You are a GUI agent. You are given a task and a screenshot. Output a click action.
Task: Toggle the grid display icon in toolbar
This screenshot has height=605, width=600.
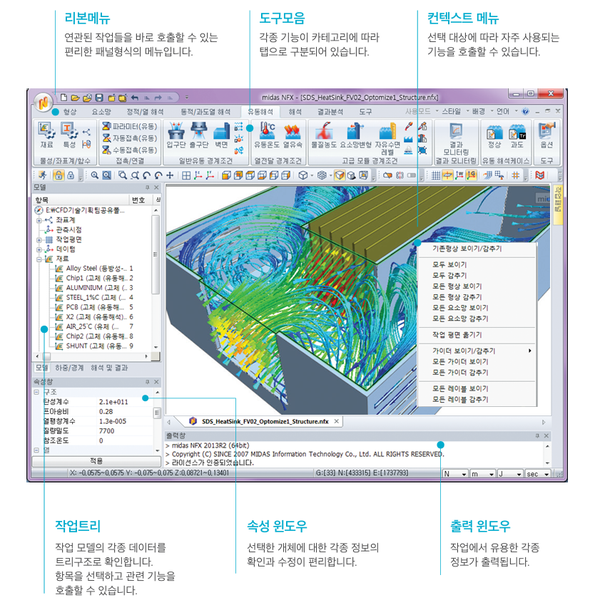point(436,176)
